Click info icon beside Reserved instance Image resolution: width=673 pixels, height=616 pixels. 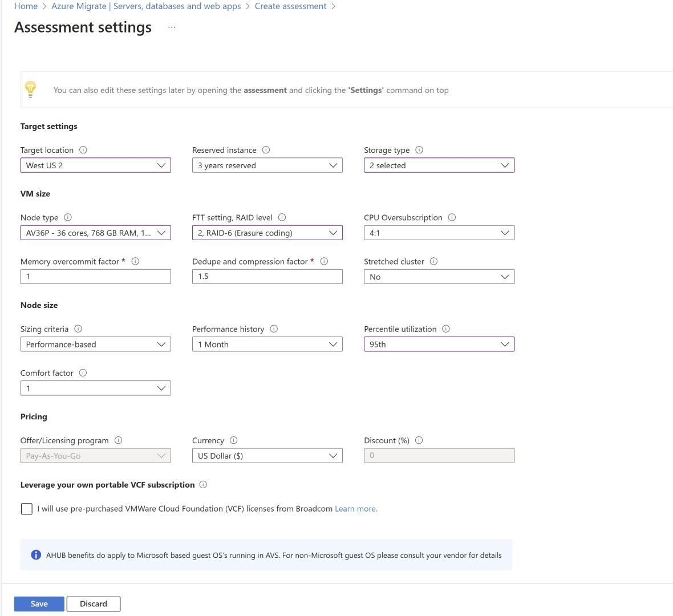[x=266, y=150]
